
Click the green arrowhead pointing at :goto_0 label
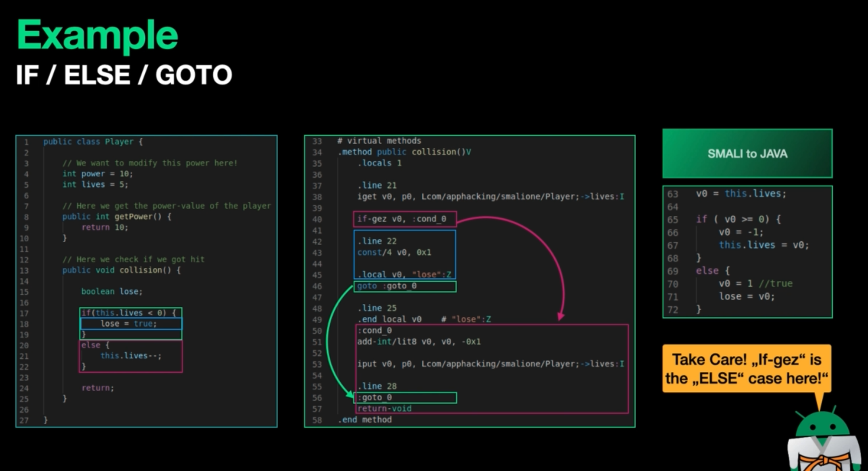point(350,393)
